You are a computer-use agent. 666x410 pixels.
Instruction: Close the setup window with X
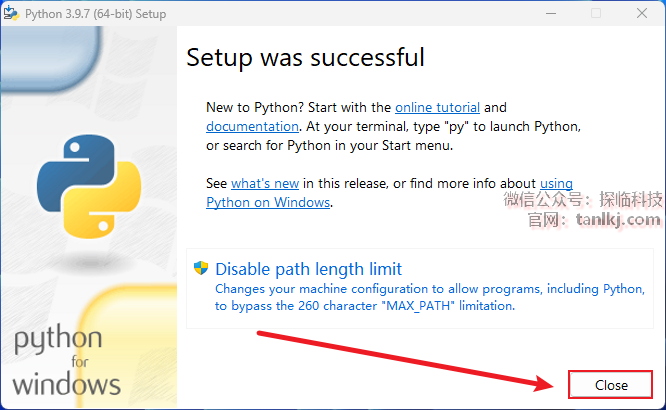642,14
